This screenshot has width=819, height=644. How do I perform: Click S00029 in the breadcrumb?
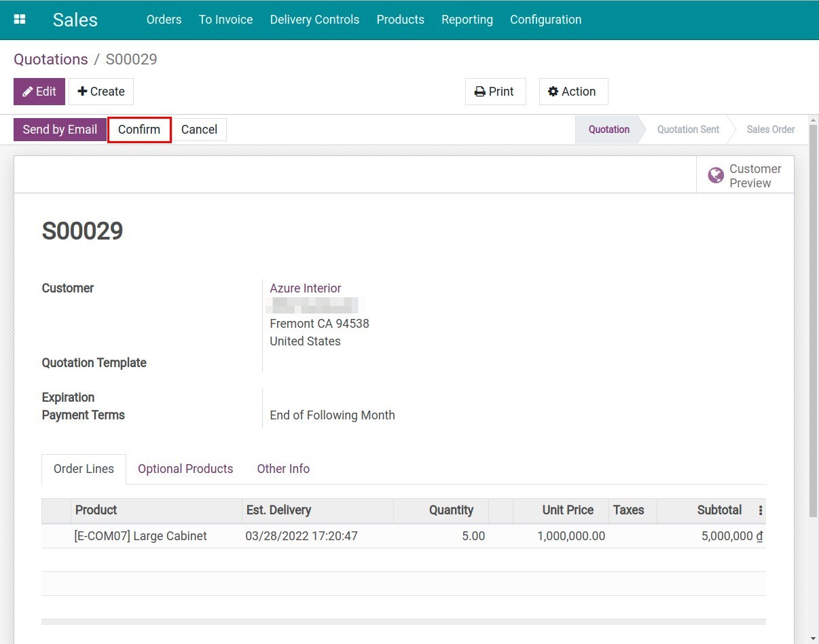click(131, 59)
